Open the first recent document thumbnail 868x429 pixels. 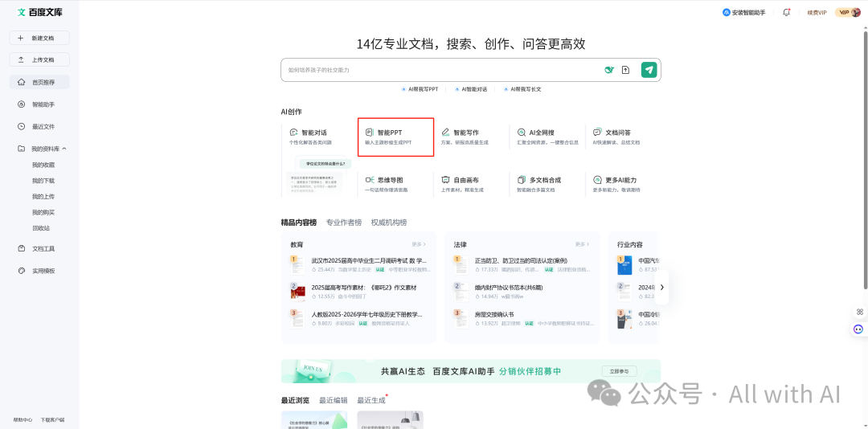pos(314,419)
